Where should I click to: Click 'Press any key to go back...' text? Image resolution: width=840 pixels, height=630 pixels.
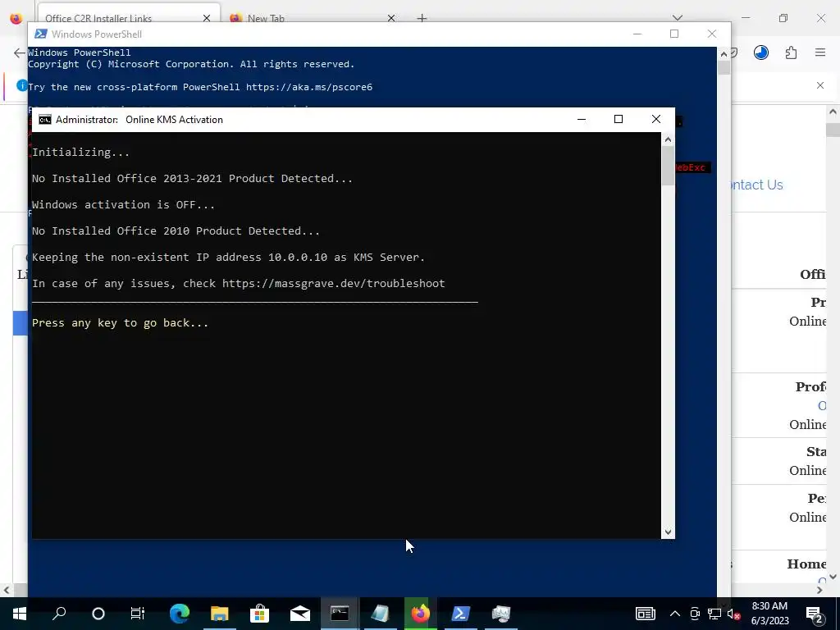tap(120, 323)
